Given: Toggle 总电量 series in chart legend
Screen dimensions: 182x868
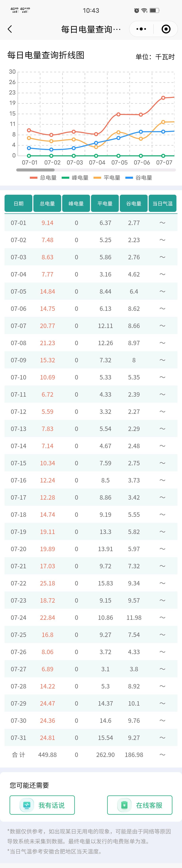Looking at the screenshot, I should (43, 178).
